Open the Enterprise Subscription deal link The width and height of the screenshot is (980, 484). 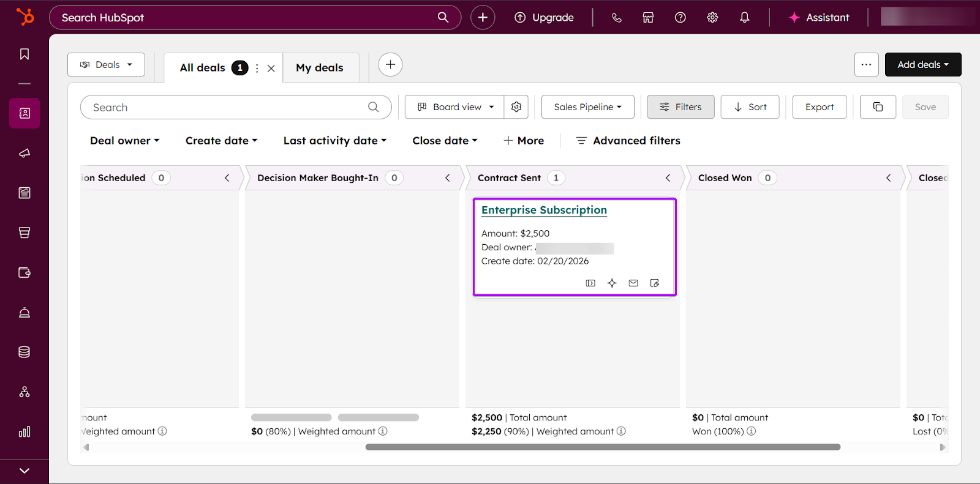point(544,210)
